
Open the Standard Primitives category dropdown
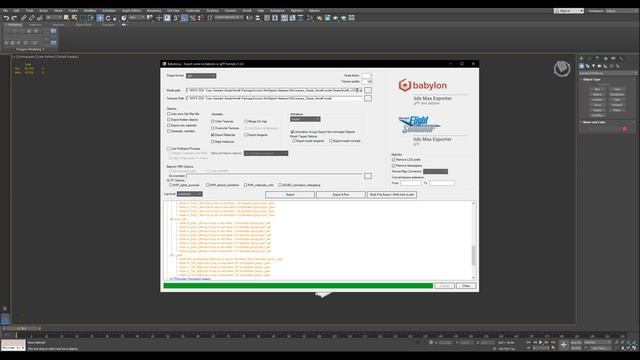(608, 73)
